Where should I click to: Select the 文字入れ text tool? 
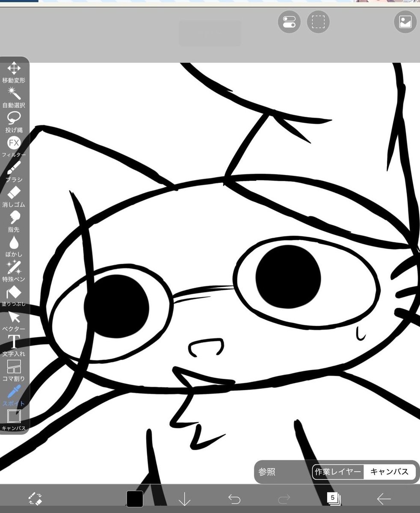click(14, 346)
